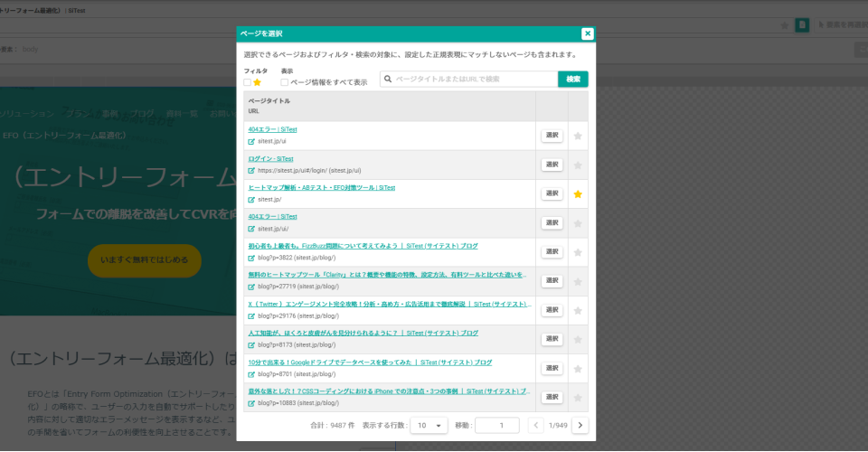Click the 合計：9487 件 text
868x452 pixels.
click(332, 426)
